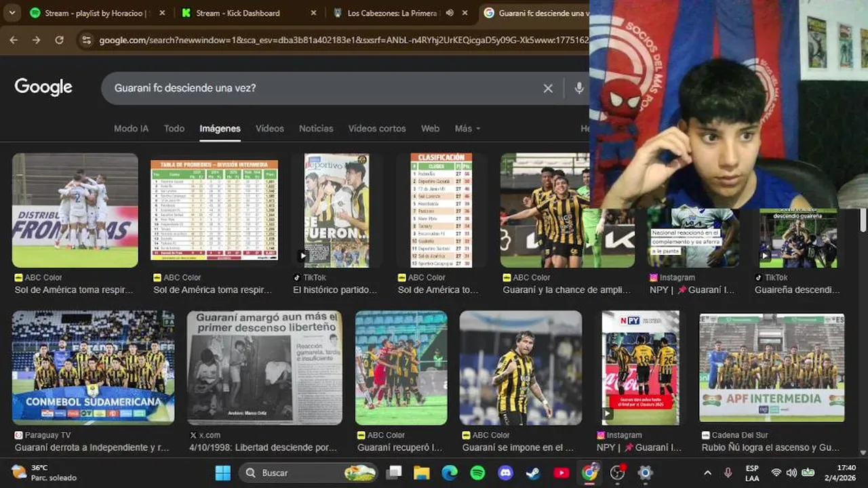The image size is (868, 488).
Task: Open Distribuidora Fronteras team huddle image
Action: [x=75, y=210]
